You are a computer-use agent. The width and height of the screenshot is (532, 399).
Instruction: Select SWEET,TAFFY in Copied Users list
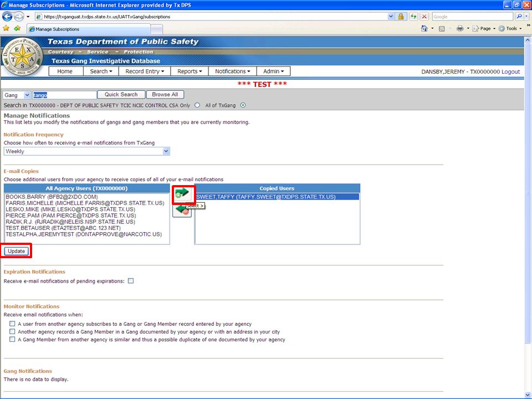coord(277,197)
